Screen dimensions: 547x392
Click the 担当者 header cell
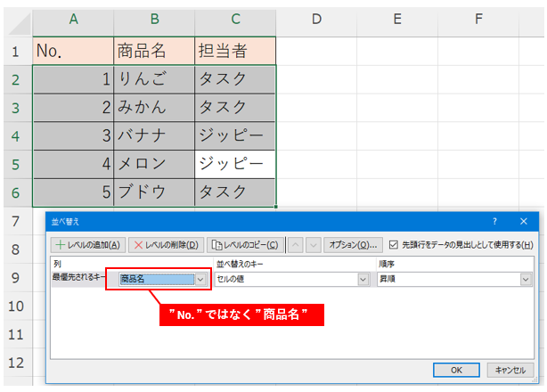(x=235, y=51)
